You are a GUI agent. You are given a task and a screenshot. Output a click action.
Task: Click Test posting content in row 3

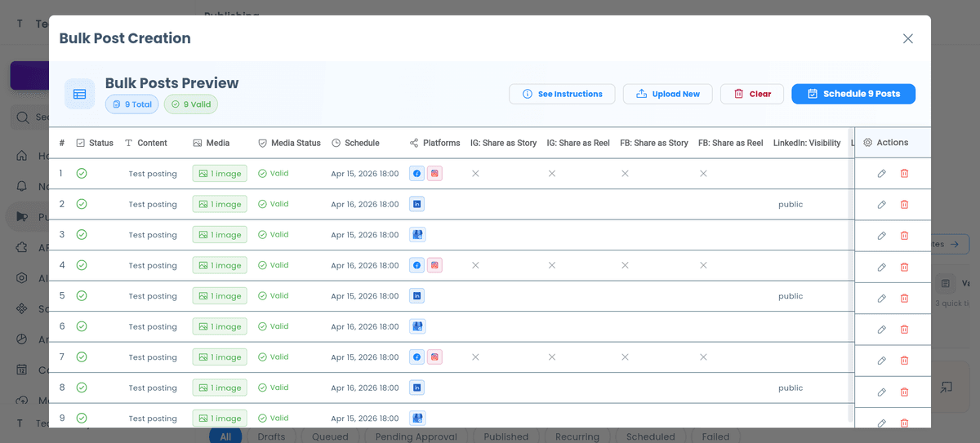(x=153, y=235)
